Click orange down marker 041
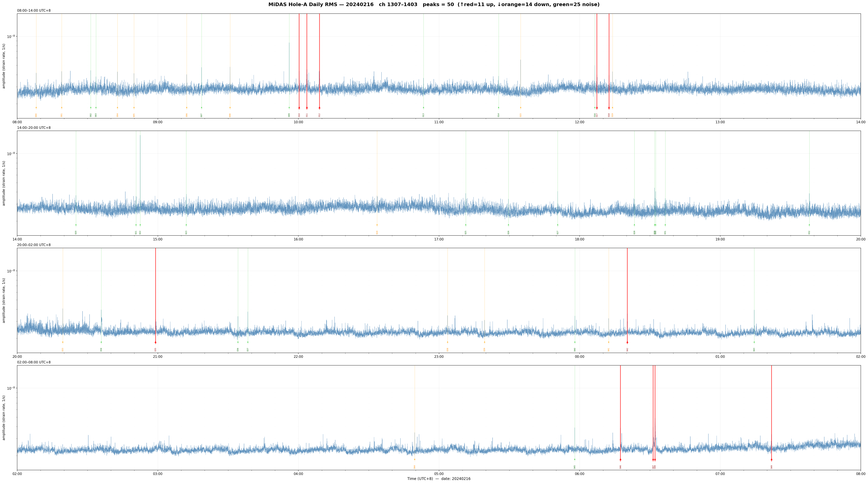The image size is (868, 483). pos(609,342)
